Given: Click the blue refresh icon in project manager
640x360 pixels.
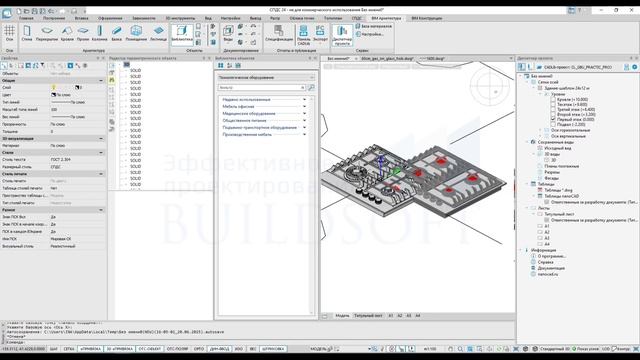Looking at the screenshot, I should [635, 67].
